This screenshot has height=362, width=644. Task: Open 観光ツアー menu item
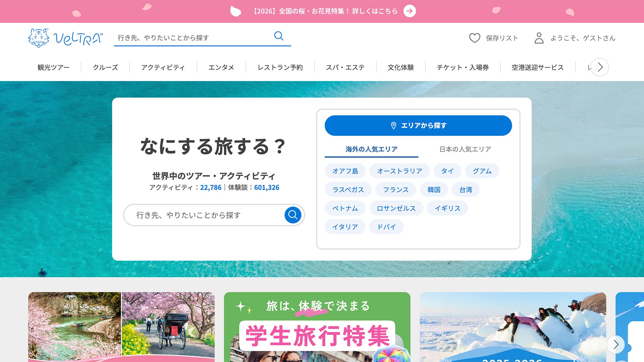pos(54,67)
